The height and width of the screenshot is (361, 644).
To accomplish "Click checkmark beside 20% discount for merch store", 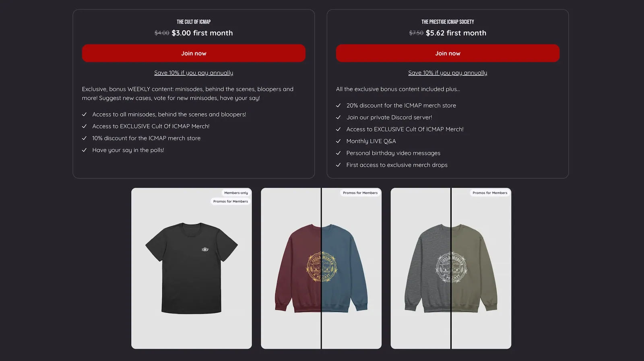I will point(339,105).
